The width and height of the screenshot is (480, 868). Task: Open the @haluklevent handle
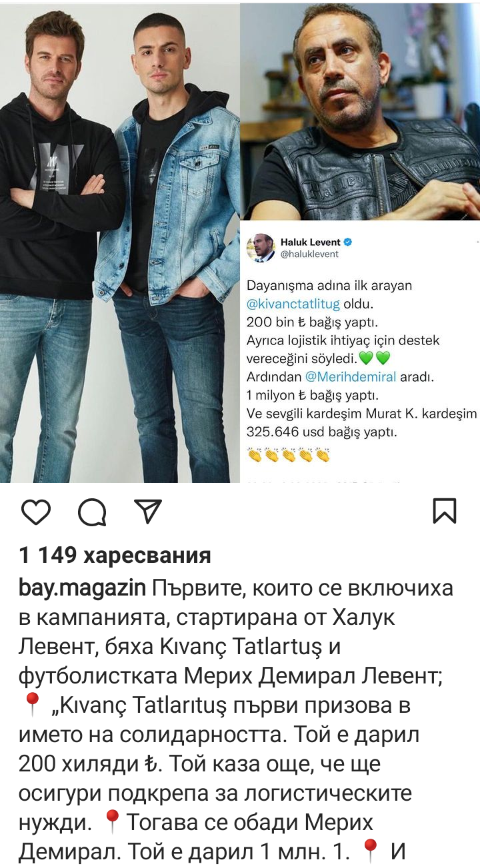309,254
